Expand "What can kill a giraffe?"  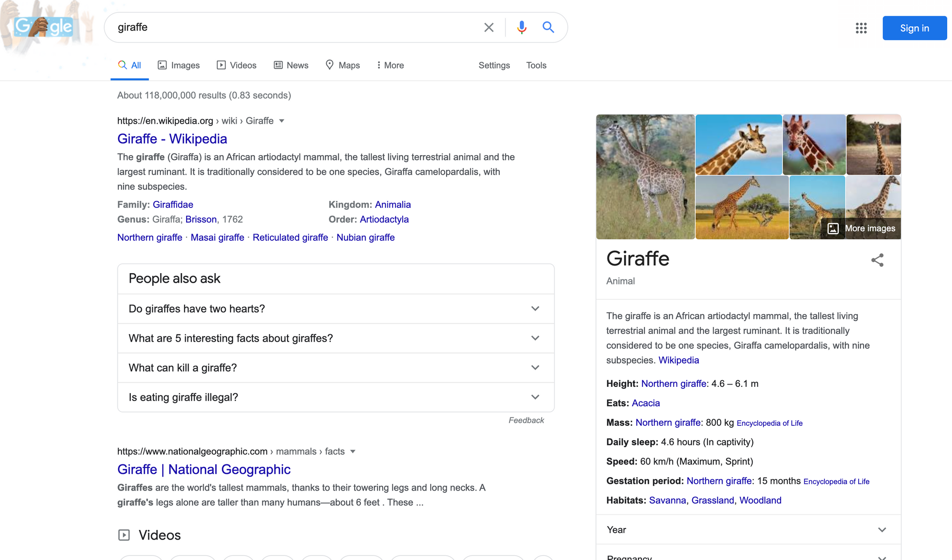[x=336, y=368]
